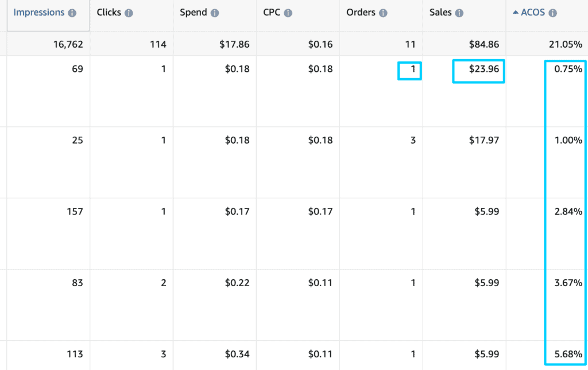The height and width of the screenshot is (370, 588).
Task: Click the Spend column header label
Action: coord(193,13)
